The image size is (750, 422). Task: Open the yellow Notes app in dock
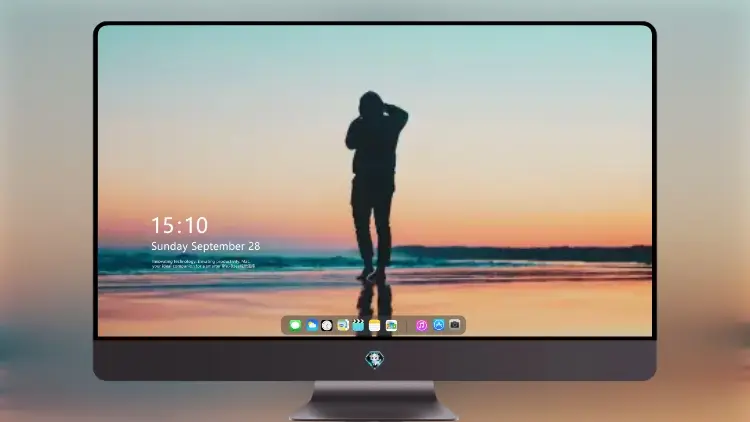point(375,325)
